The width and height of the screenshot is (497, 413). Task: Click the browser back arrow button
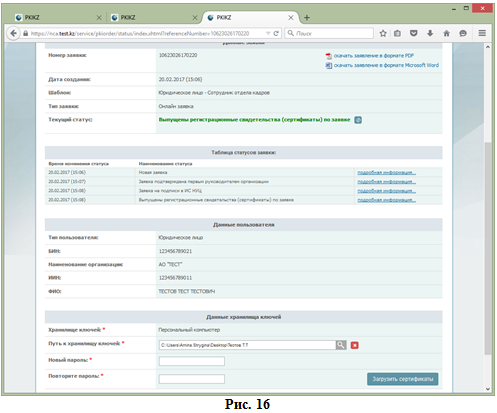coord(13,33)
